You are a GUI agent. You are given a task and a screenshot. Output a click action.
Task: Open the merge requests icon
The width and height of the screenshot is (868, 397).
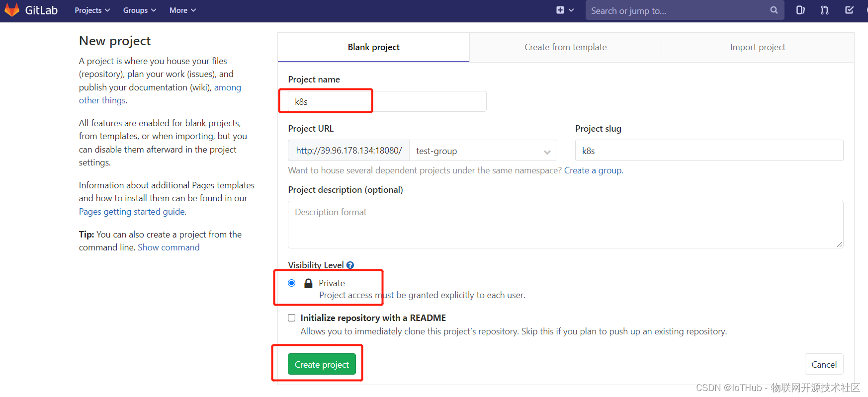click(x=825, y=10)
